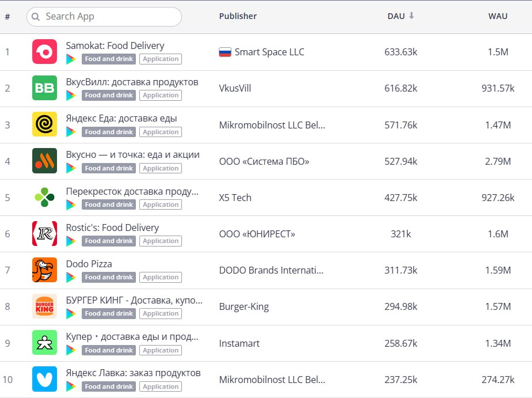Click the Google Play icon under Вкусно — и точка
Screen dimensions: 532x398
(71, 168)
